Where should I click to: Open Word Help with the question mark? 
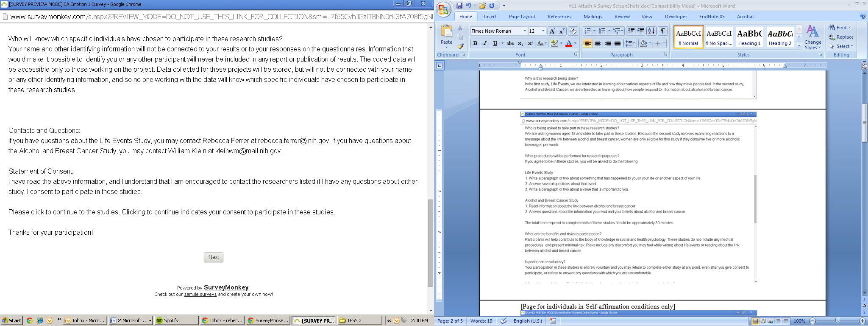(x=863, y=16)
